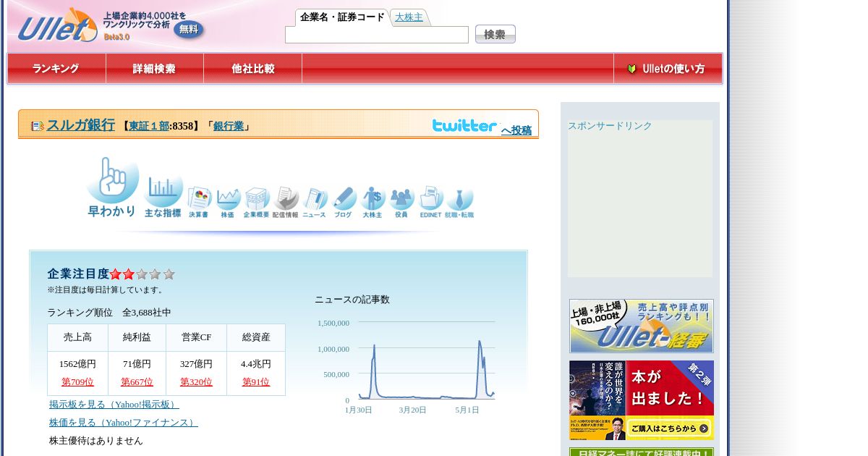The width and height of the screenshot is (868, 456).
Task: Open the 企業概要 company overview icon
Action: [x=256, y=202]
